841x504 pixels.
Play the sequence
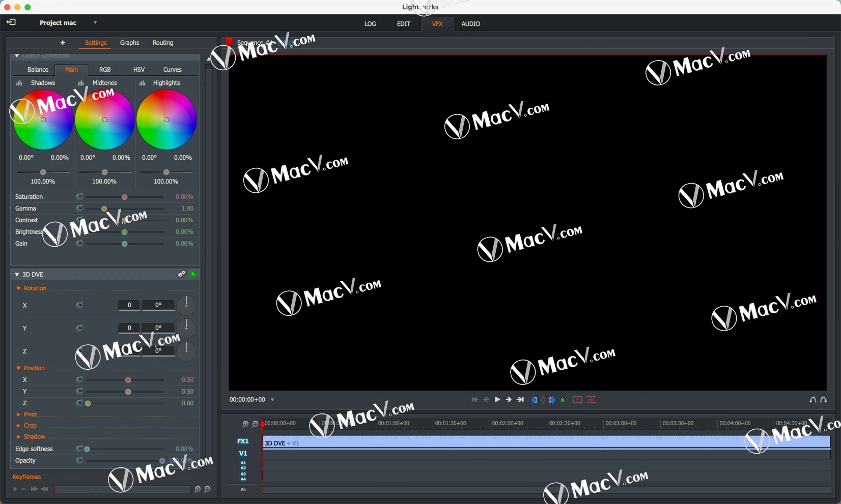click(x=497, y=400)
